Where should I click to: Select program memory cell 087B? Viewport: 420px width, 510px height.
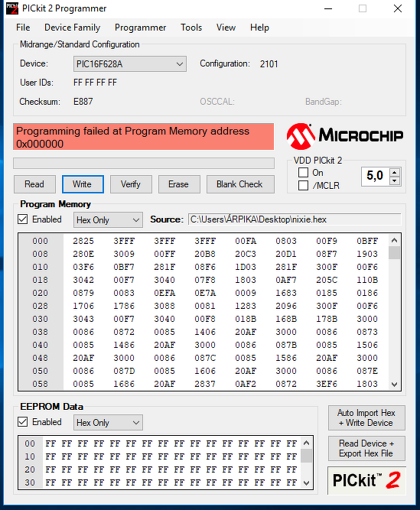[x=286, y=345]
